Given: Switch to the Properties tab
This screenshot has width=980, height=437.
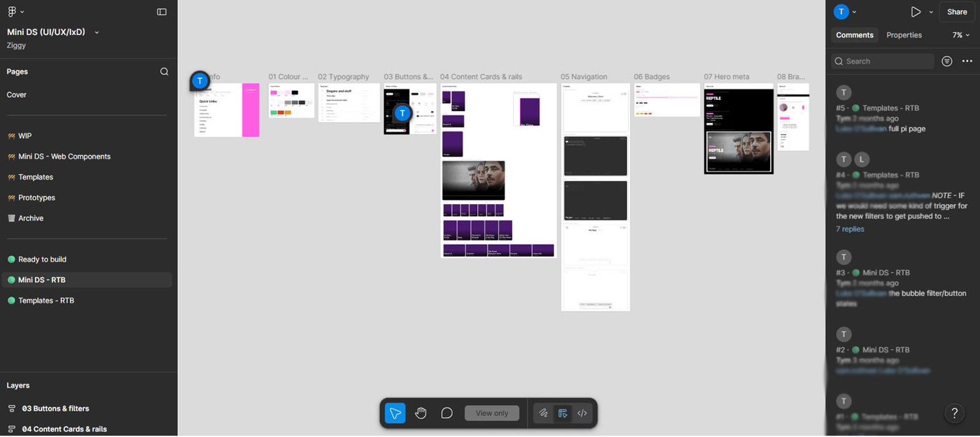Looking at the screenshot, I should [x=904, y=35].
